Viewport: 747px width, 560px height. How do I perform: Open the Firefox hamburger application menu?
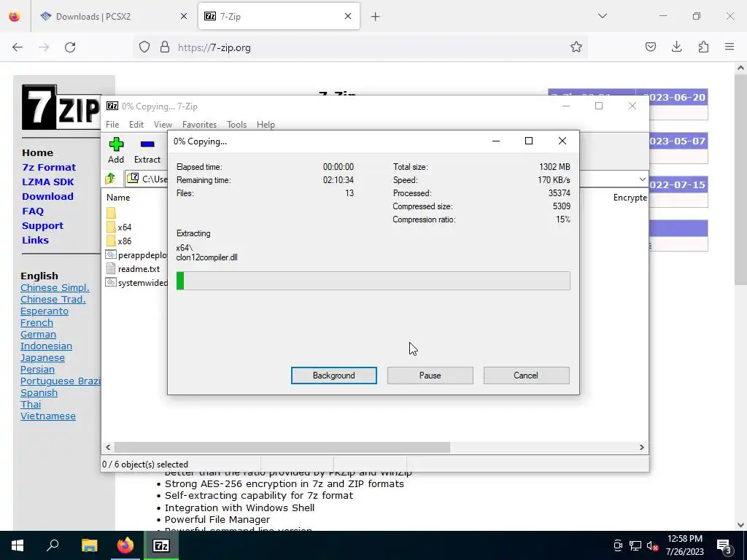coord(729,47)
